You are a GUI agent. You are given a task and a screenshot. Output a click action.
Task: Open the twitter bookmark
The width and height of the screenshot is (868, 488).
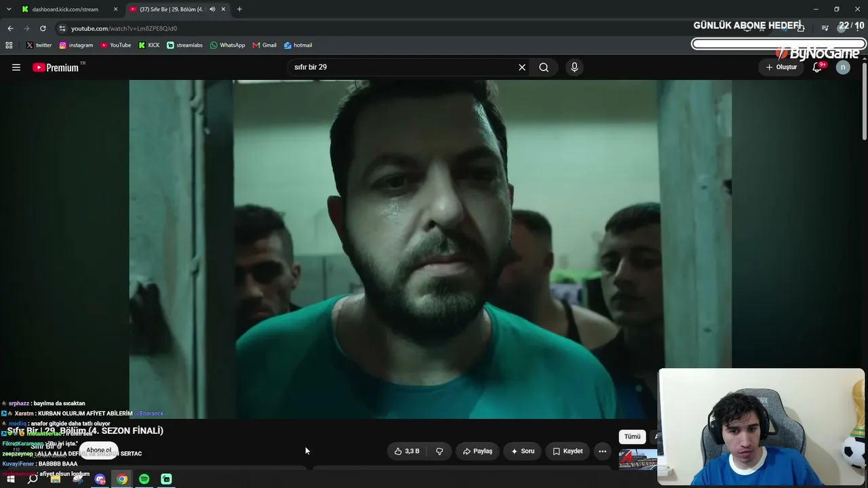(39, 45)
